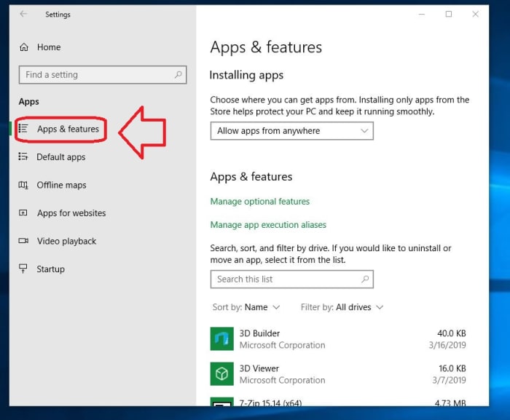
Task: Click the Startup icon in sidebar
Action: tap(23, 269)
